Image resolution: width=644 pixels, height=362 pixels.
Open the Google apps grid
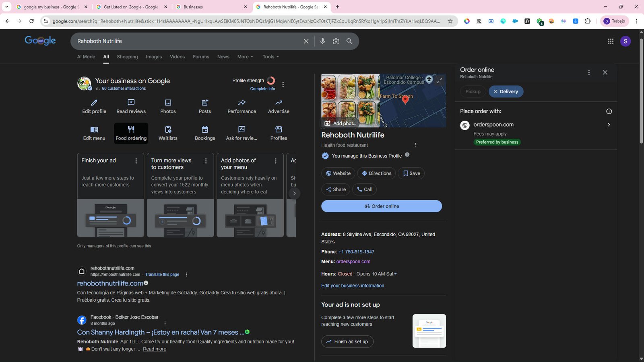[611, 41]
